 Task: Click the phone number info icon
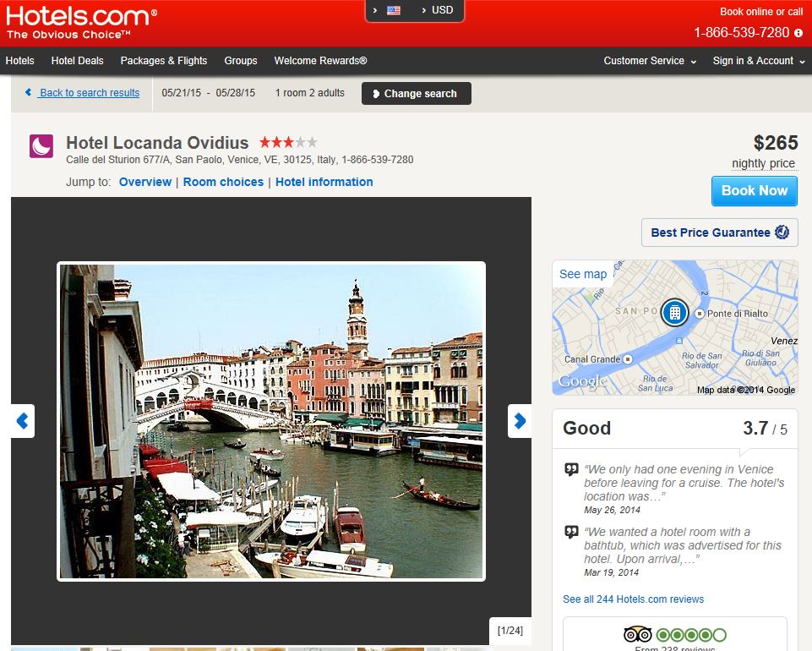click(798, 33)
